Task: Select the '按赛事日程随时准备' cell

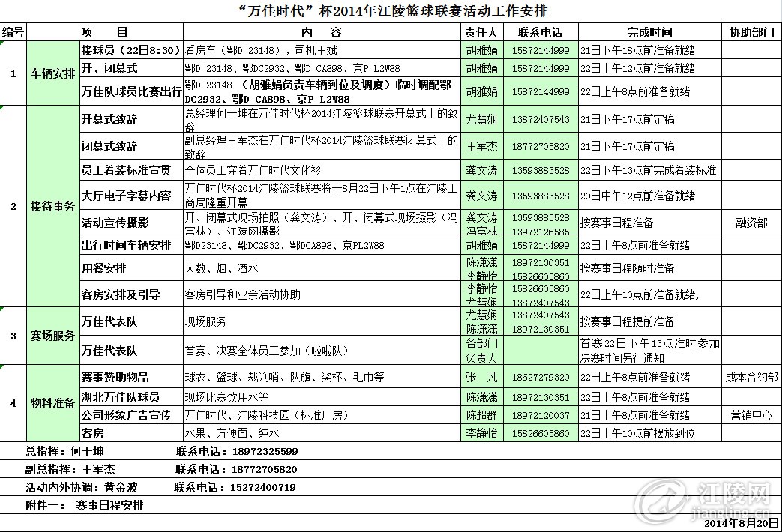Action: pos(650,268)
